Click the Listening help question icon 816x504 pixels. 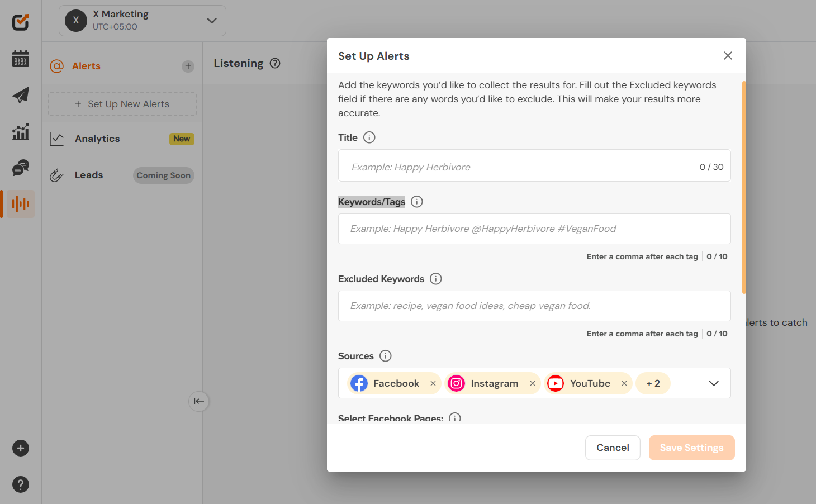(275, 63)
